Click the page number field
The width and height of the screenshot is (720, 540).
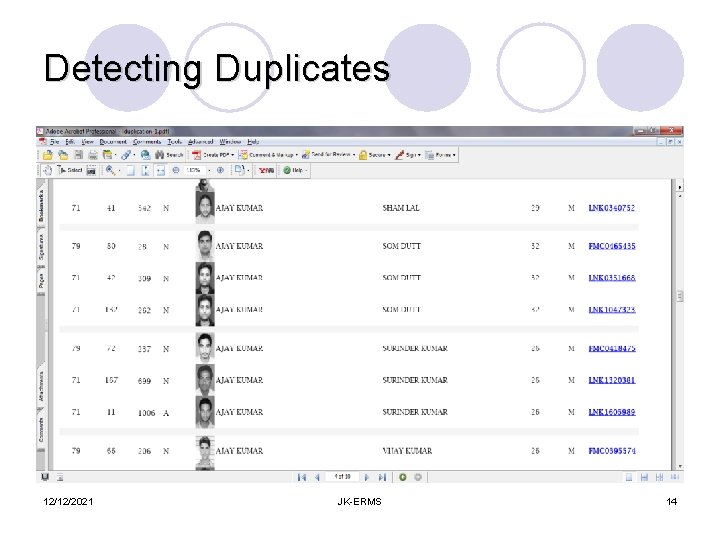click(x=342, y=477)
